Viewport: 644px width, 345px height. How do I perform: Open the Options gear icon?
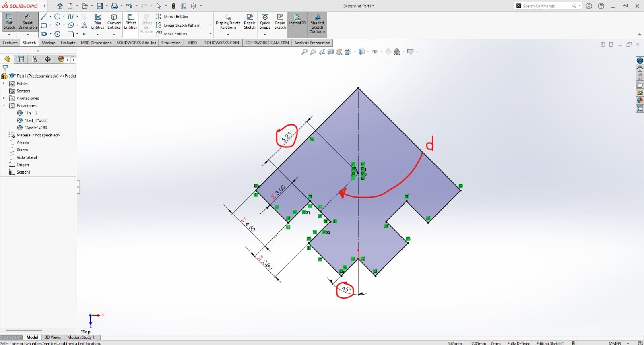194,6
